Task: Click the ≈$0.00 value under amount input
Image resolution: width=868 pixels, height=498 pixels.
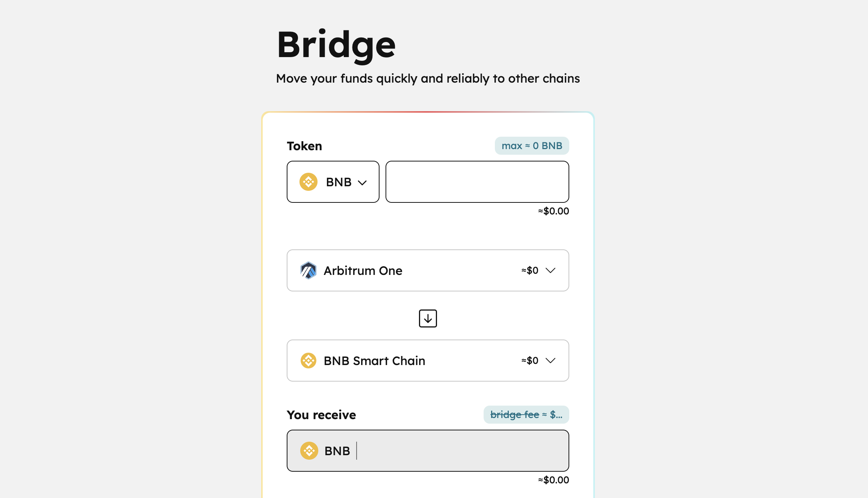Action: (553, 211)
